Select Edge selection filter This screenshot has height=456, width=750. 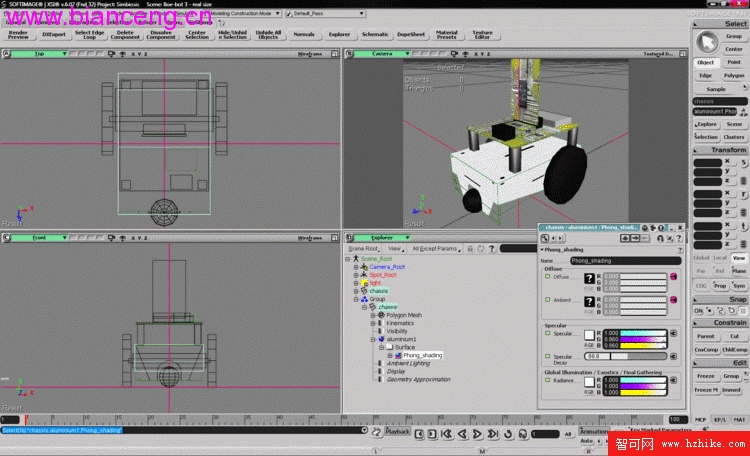pos(706,75)
